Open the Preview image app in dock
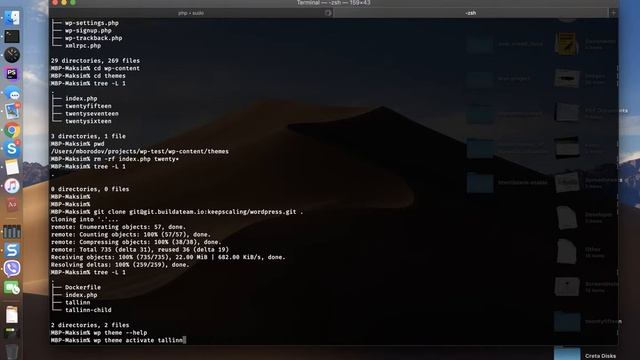Viewport: 640px width, 360px height. point(13,111)
